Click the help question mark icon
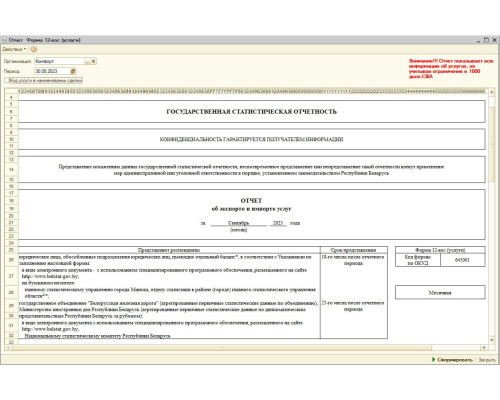The image size is (500, 400). tap(34, 49)
